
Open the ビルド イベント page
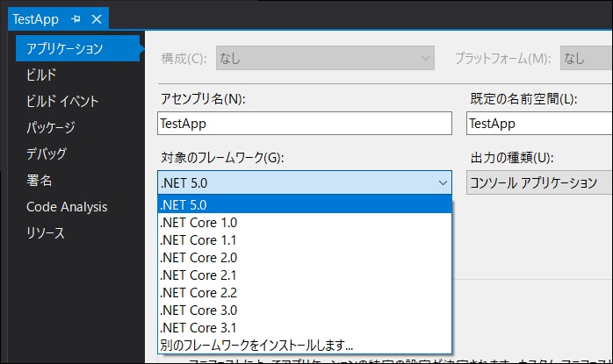click(62, 101)
